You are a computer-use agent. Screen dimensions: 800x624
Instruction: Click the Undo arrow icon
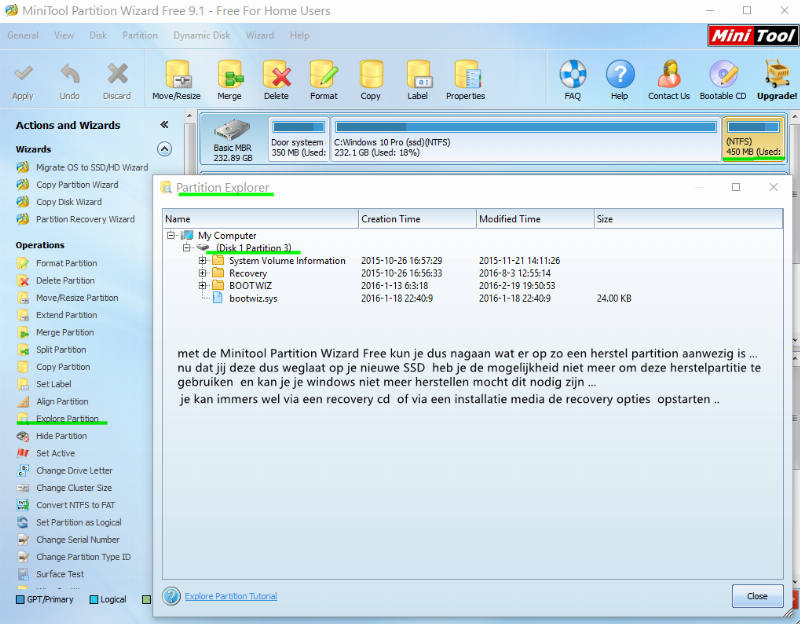(70, 74)
